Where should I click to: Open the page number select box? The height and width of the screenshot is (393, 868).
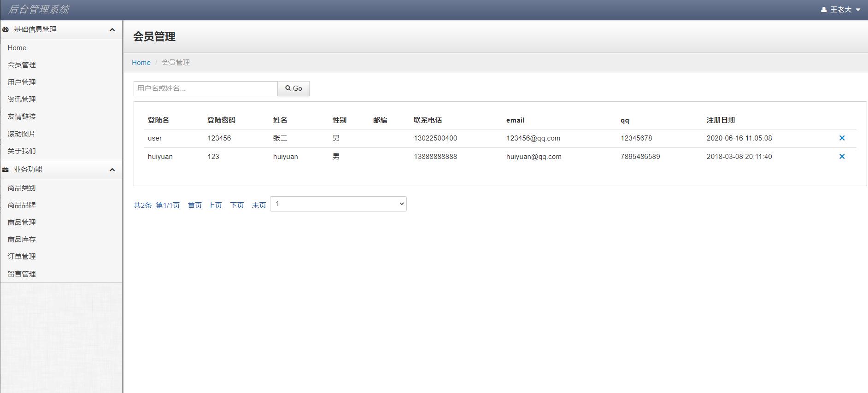coord(338,204)
